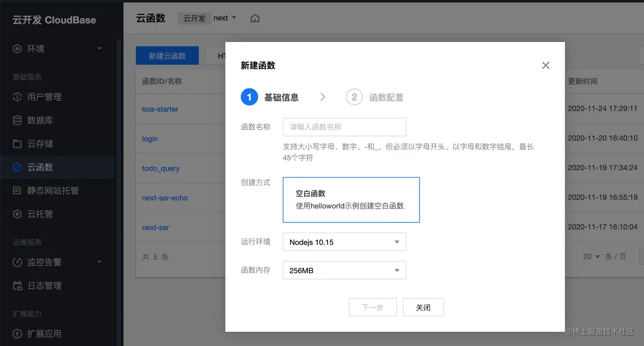Open the todo_query function link
The height and width of the screenshot is (346, 644).
click(161, 168)
